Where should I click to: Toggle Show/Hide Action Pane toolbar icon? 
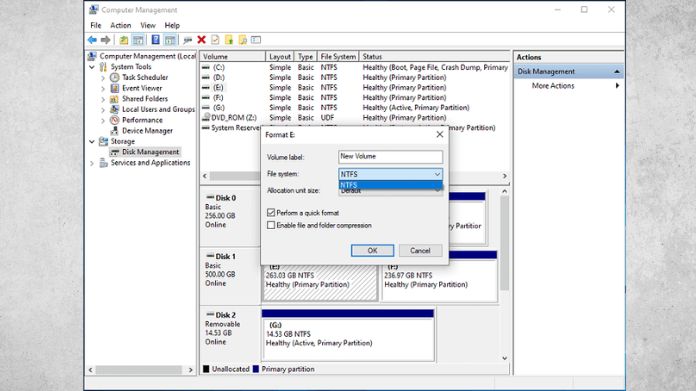pyautogui.click(x=170, y=40)
